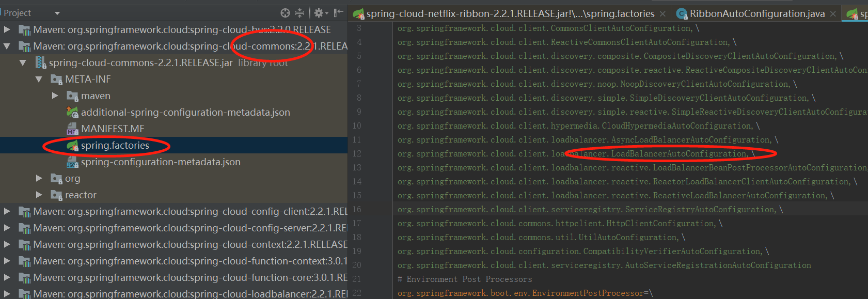The image size is (868, 299).
Task: Click the UtilAutoConfiguration line
Action: pos(541,237)
